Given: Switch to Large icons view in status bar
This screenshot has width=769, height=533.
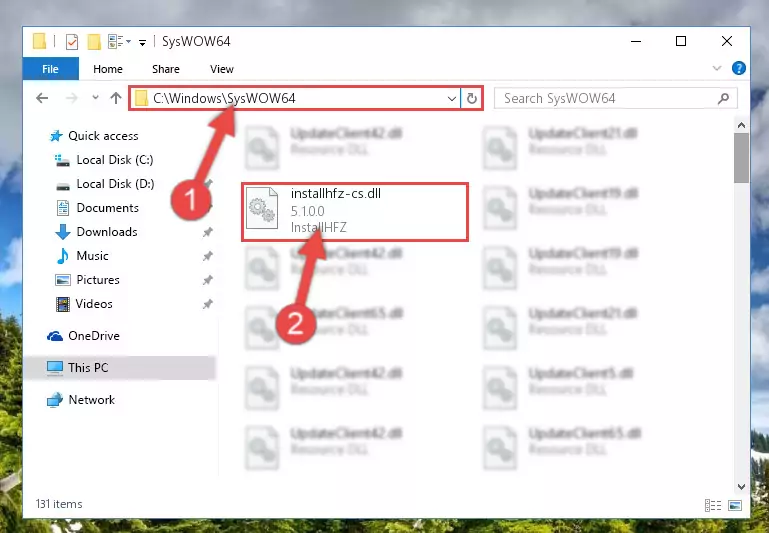Looking at the screenshot, I should (735, 505).
